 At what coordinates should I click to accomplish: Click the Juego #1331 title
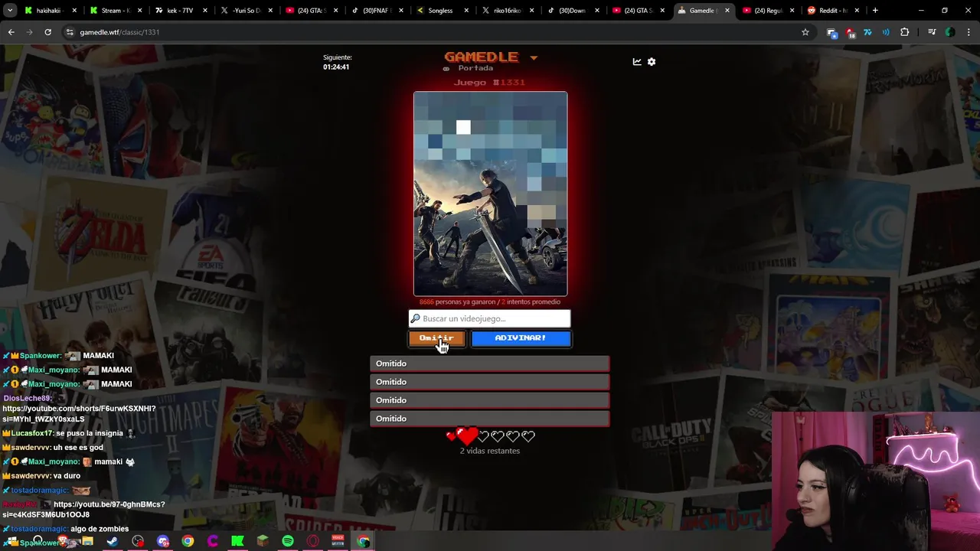(x=489, y=83)
